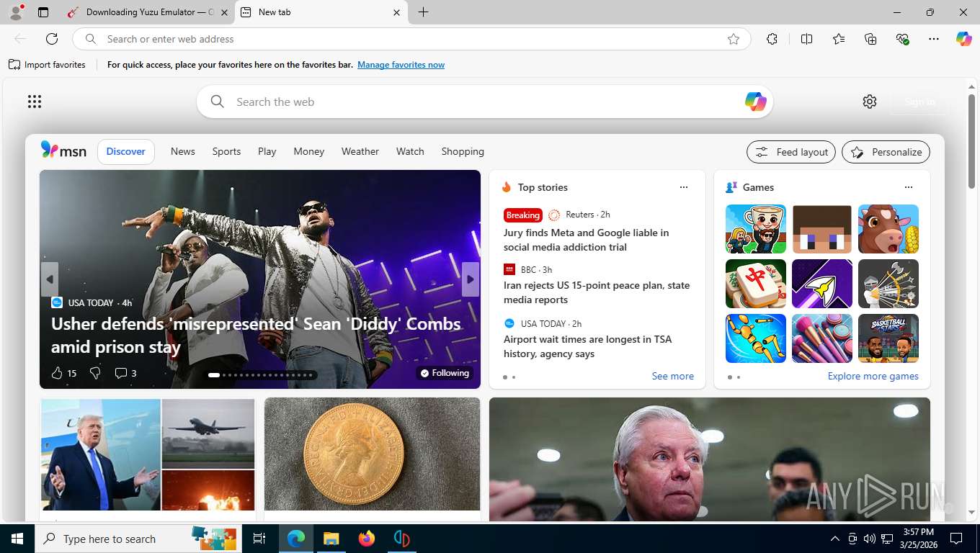The image size is (980, 553).
Task: Click the browser Refresh button
Action: coord(52,39)
